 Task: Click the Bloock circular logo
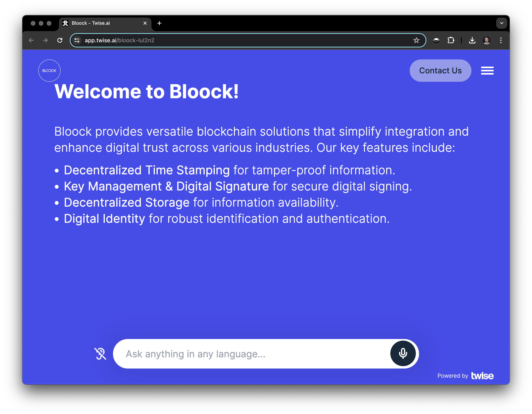49,71
